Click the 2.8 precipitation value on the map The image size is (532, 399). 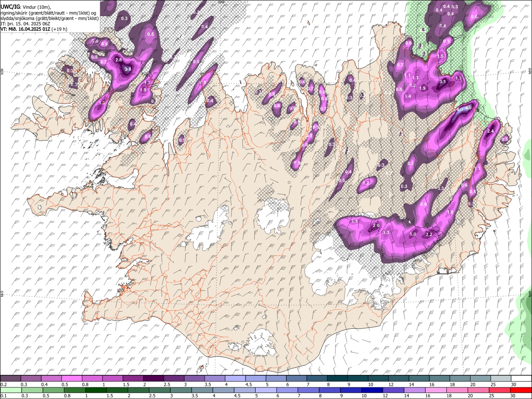point(118,60)
